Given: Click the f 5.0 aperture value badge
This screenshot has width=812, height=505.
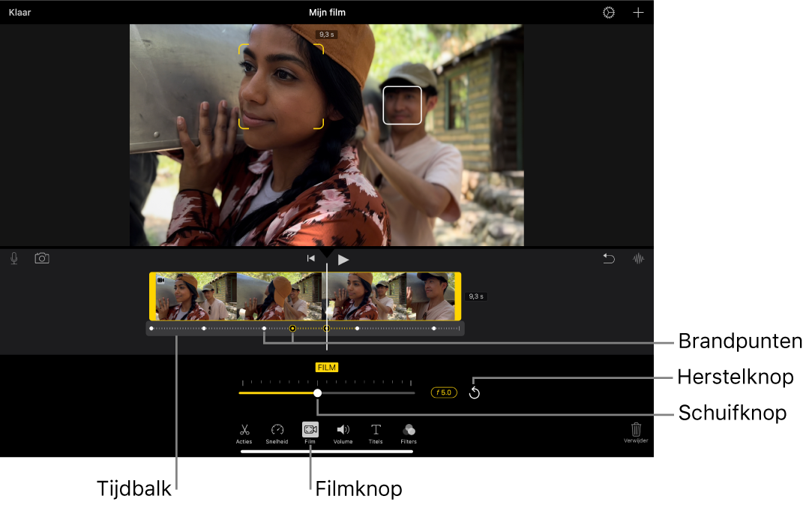Looking at the screenshot, I should click(x=444, y=392).
